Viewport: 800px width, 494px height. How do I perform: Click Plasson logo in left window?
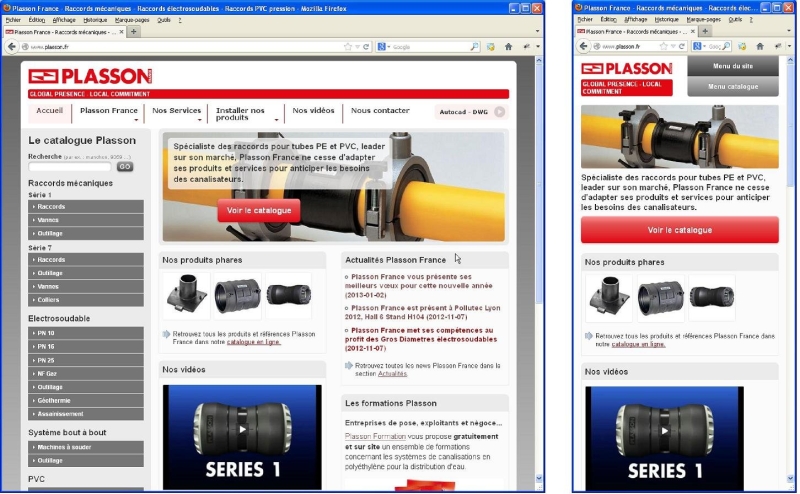click(90, 77)
